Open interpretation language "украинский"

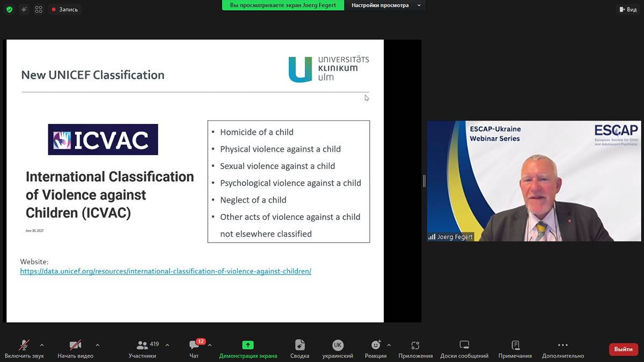tap(338, 349)
